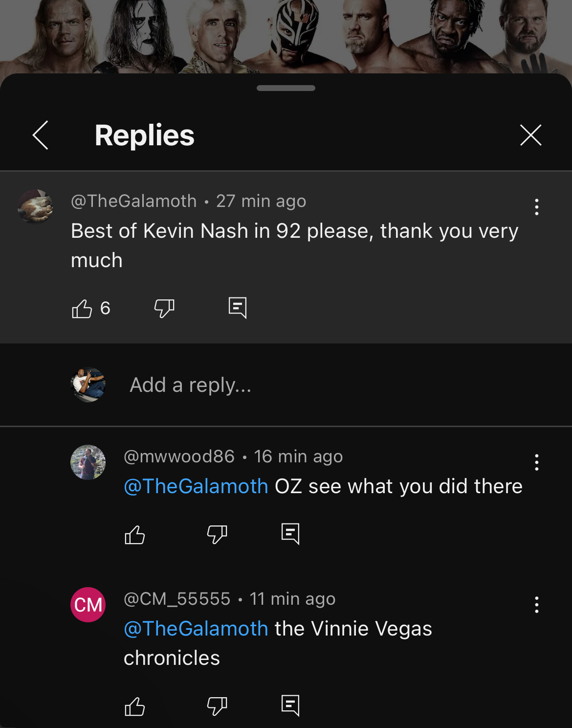Reply to CM_55555's comment via reply icon

[x=290, y=705]
